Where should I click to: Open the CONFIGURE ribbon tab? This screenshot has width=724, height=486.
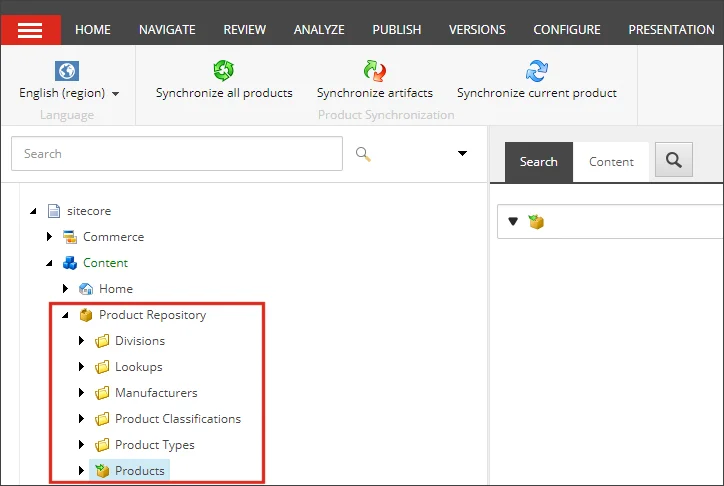point(567,30)
